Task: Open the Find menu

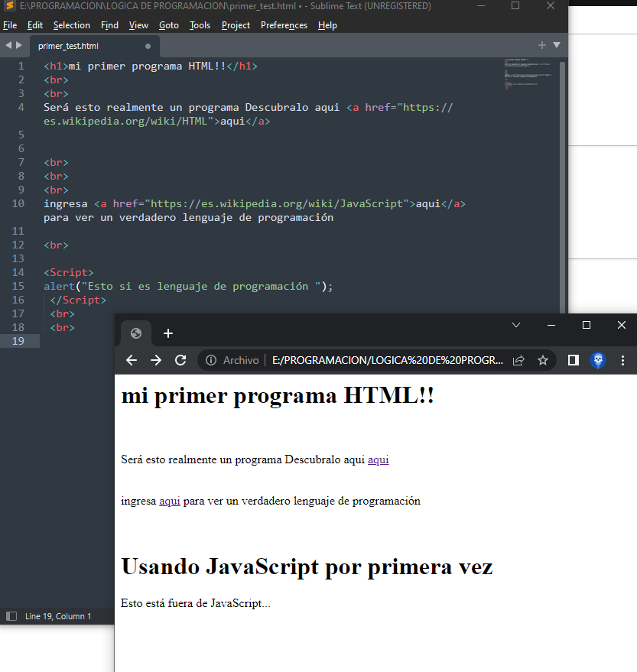Action: click(109, 25)
